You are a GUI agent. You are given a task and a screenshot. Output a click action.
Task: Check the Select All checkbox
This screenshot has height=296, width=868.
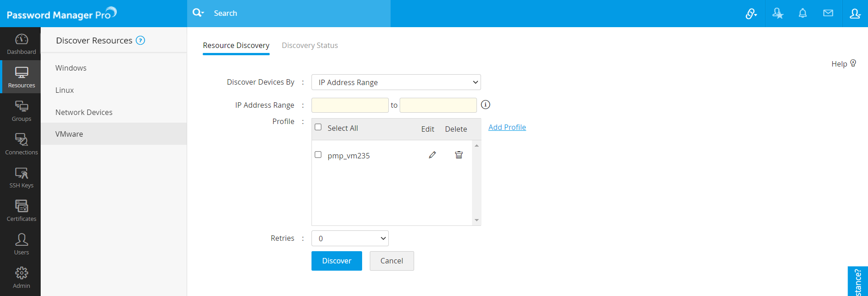(x=318, y=127)
